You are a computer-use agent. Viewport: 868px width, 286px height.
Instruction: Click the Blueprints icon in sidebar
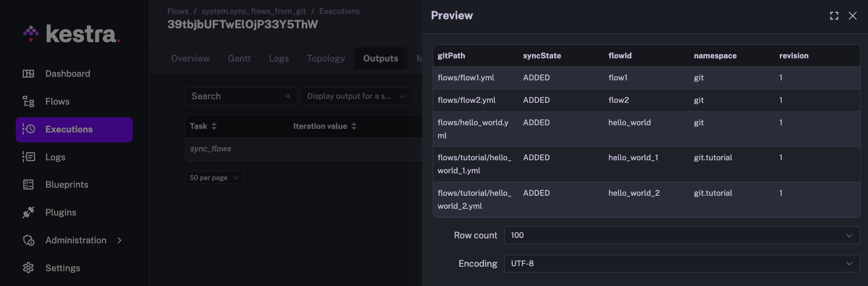point(28,185)
